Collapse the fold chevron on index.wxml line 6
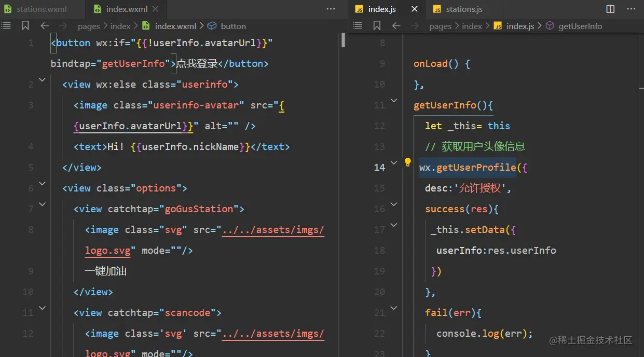644x357 pixels. pyautogui.click(x=42, y=183)
